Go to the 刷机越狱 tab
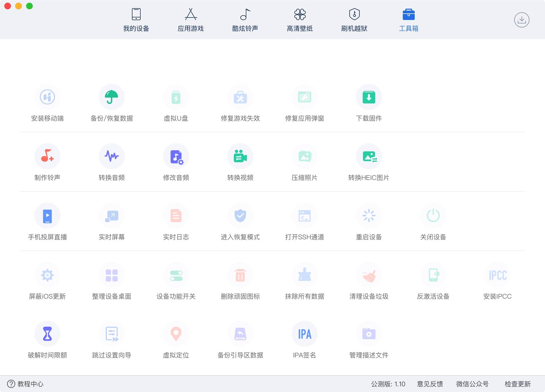The height and width of the screenshot is (392, 545). (x=354, y=20)
